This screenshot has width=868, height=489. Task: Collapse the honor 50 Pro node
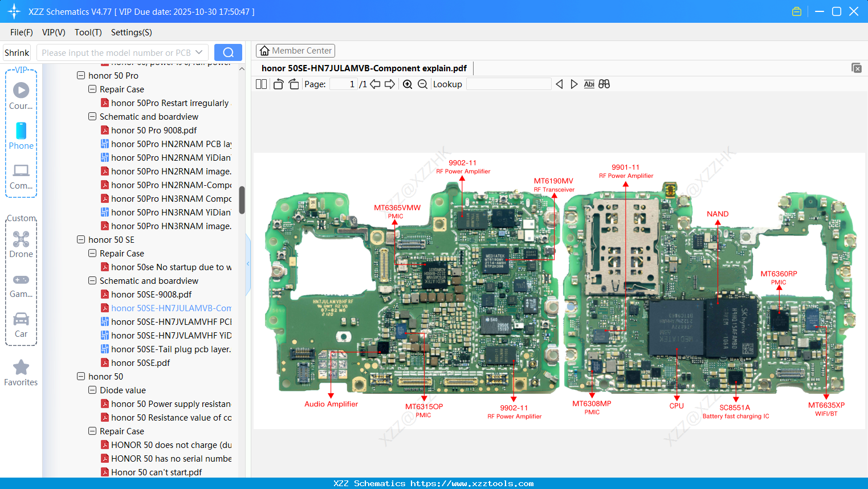(x=81, y=75)
